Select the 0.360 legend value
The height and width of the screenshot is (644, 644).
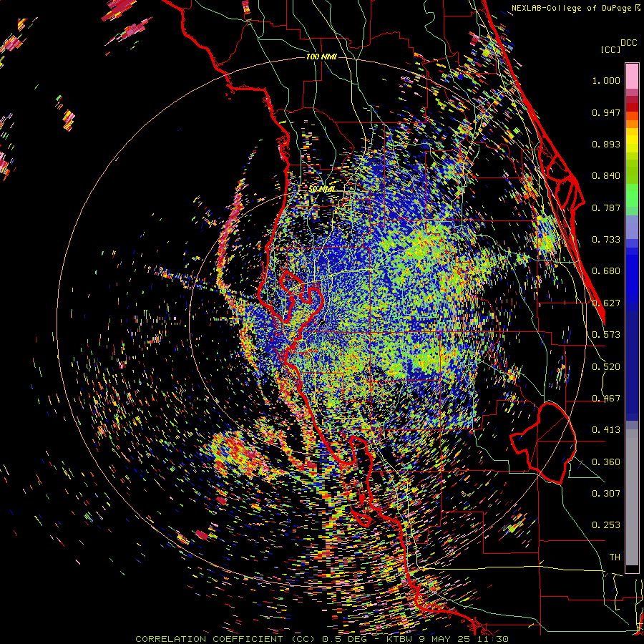coord(606,462)
